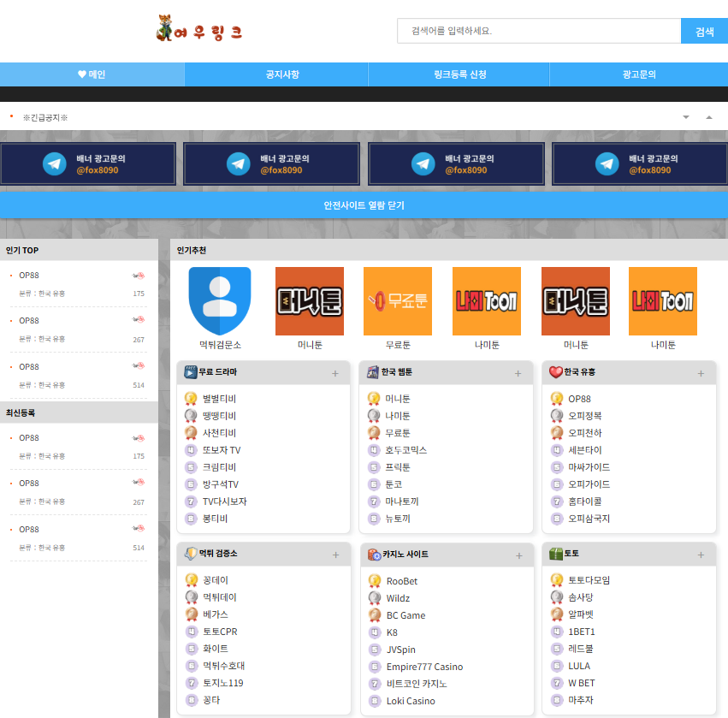728x718 pixels.
Task: Open the 링크등록 신청 menu tab
Action: coord(459,74)
